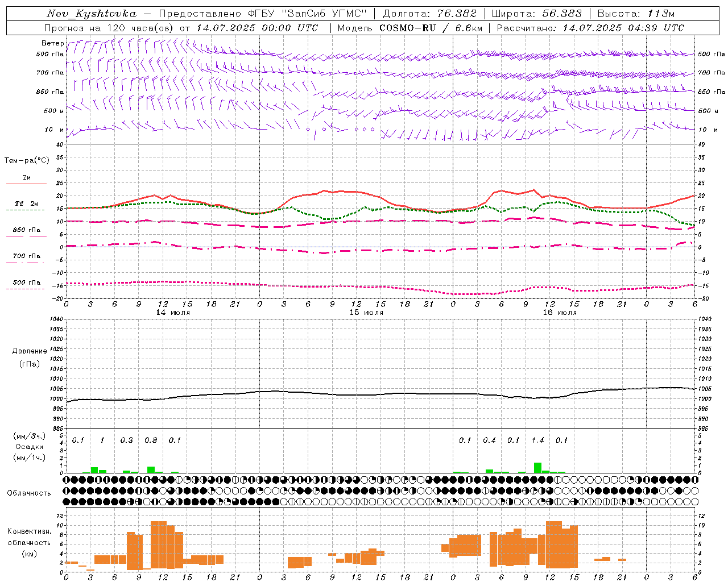
Task: Click the Тем-ра(°C) axis title
Action: click(27, 161)
